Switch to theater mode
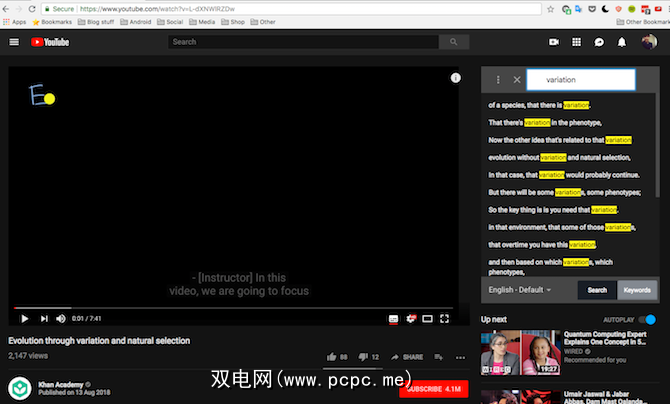Image resolution: width=670 pixels, height=404 pixels. click(427, 318)
